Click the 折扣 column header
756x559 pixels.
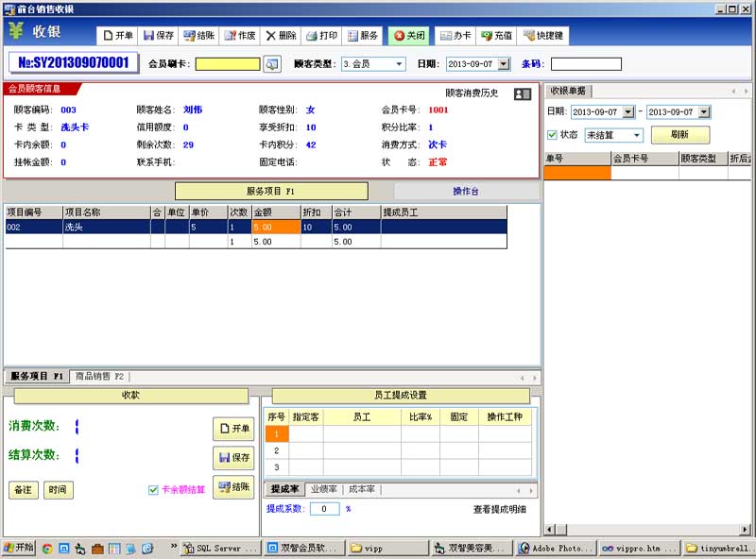coord(316,212)
